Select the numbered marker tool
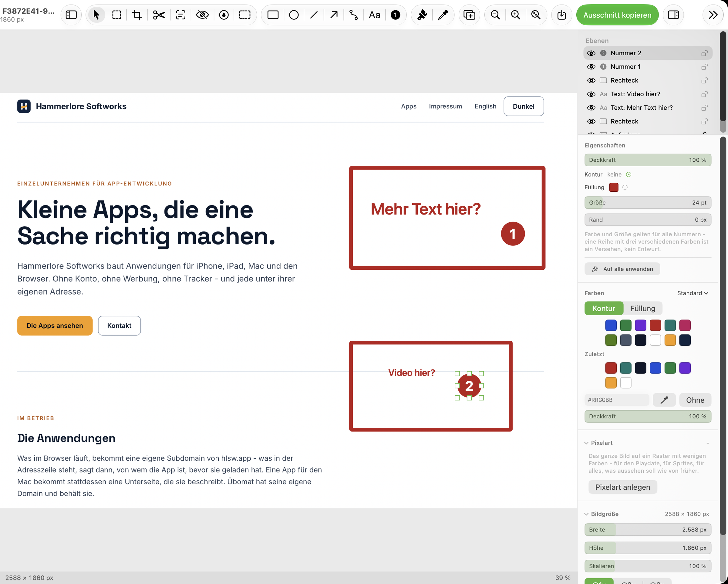The image size is (728, 584). (x=396, y=15)
